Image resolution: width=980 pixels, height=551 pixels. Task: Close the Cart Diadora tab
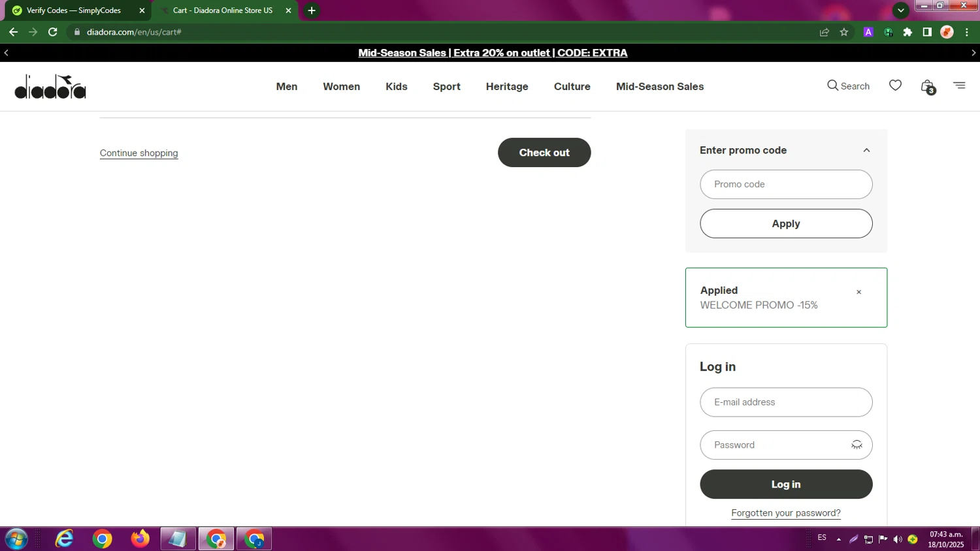288,10
